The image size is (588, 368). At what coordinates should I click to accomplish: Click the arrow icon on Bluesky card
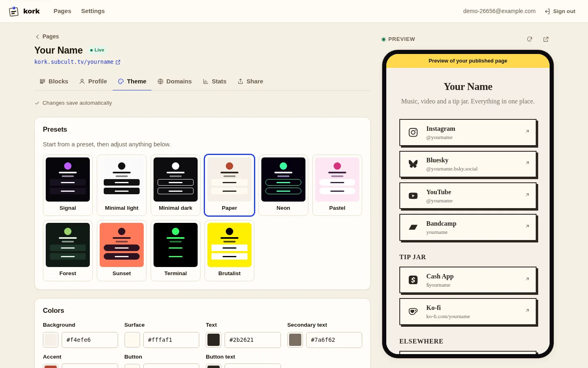(x=527, y=163)
